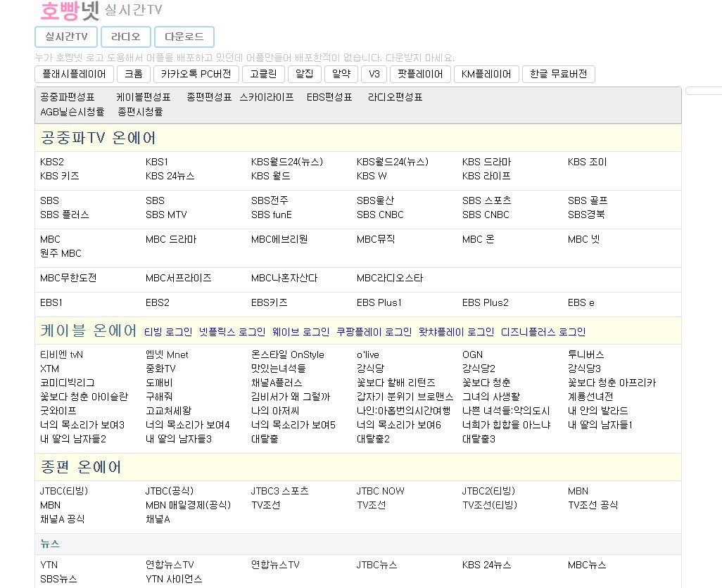Open the YTN 사이언스 channel
Viewport: 722px width, 588px height.
(174, 579)
